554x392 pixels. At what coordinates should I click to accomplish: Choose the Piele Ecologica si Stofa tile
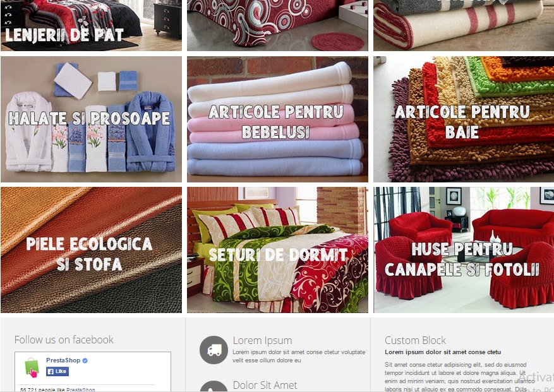(91, 250)
